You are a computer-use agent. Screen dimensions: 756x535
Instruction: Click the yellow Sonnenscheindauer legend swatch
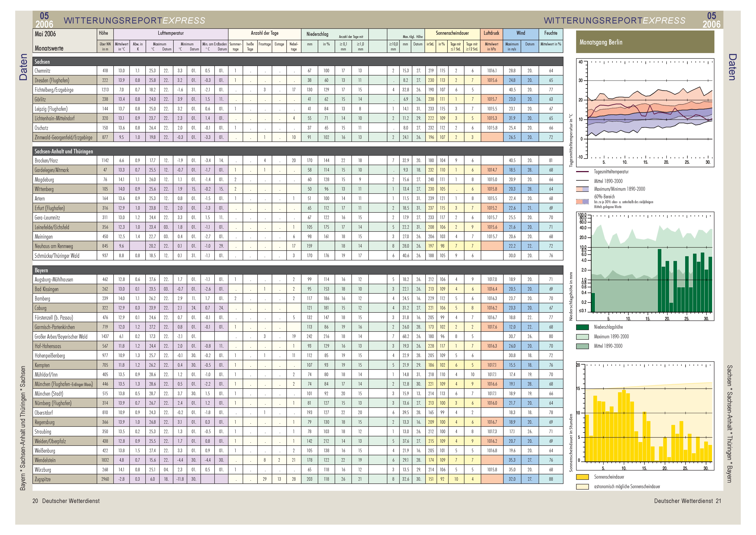click(582, 477)
